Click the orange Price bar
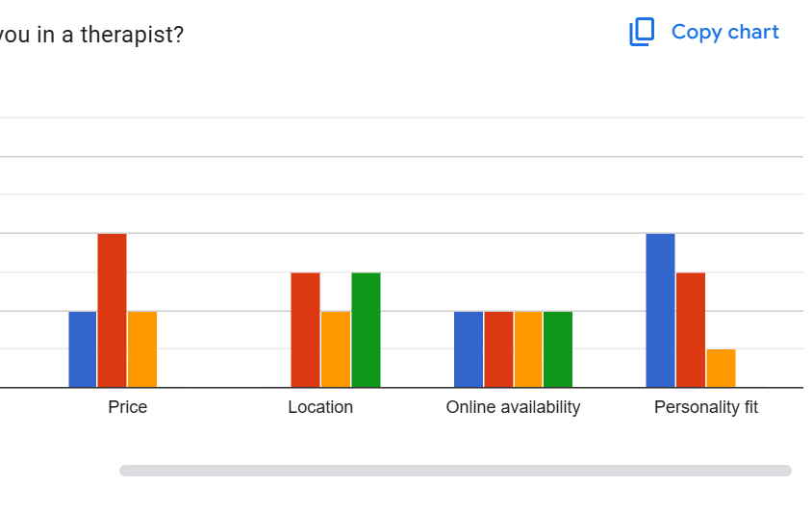This screenshot has height=513, width=812. (142, 349)
